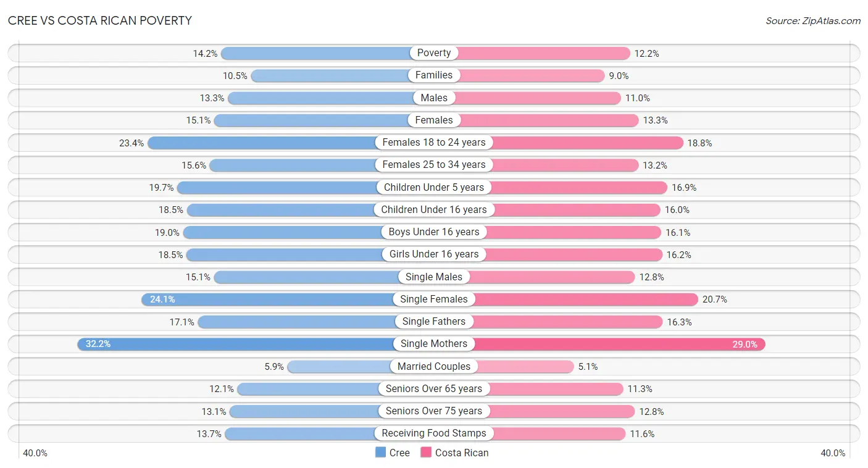Select the Children Under 5 years label
868x468 pixels.
pyautogui.click(x=434, y=187)
